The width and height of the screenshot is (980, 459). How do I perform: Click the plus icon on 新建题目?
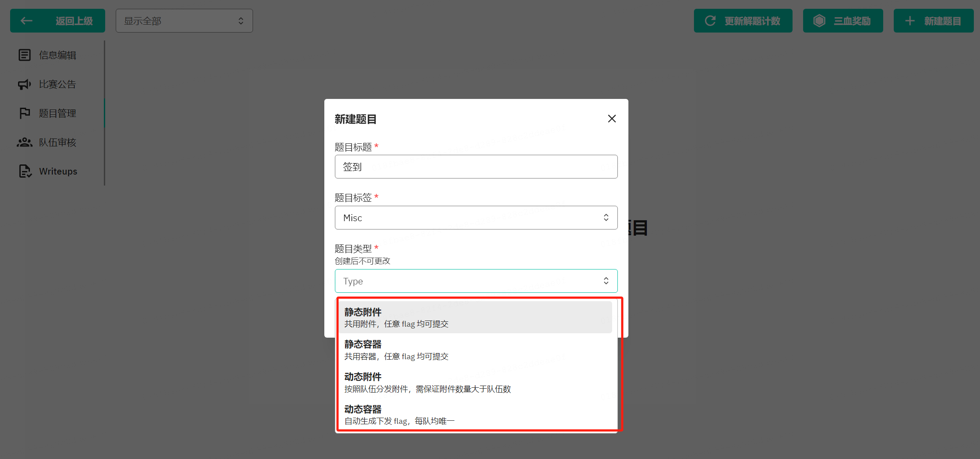coord(910,21)
